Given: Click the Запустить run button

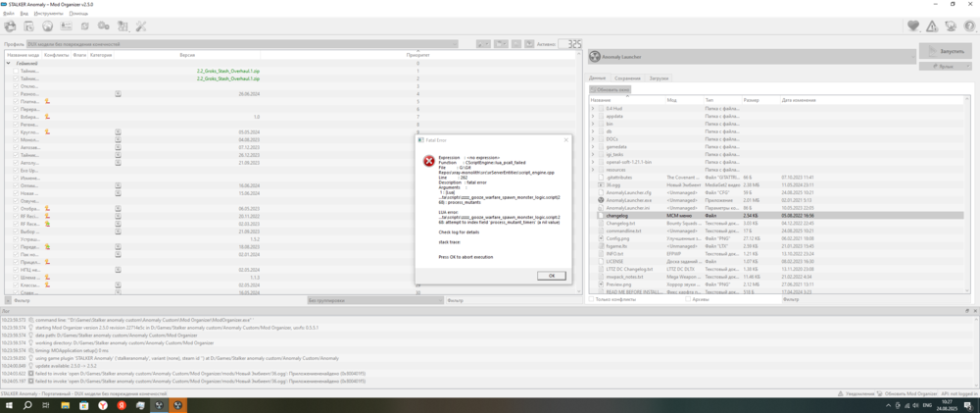Looking at the screenshot, I should pyautogui.click(x=945, y=50).
